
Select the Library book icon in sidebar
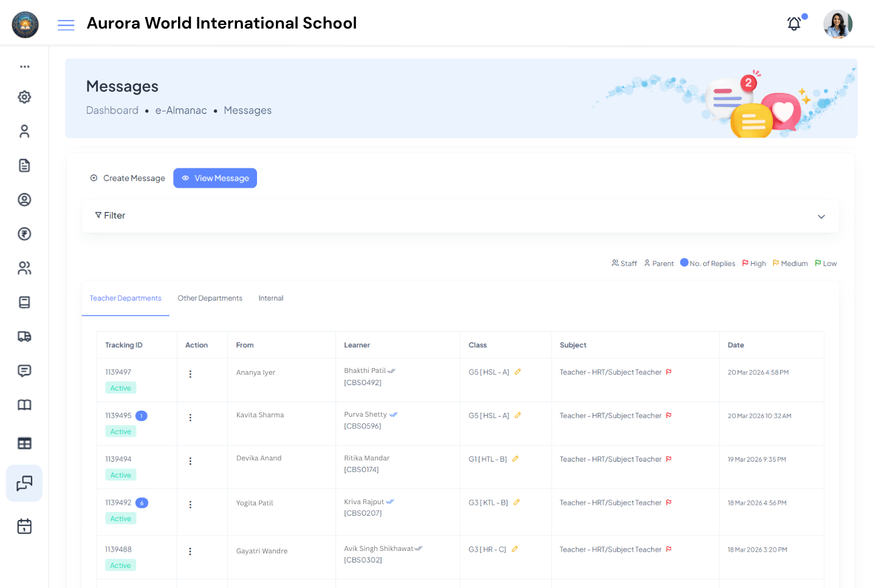coord(24,405)
